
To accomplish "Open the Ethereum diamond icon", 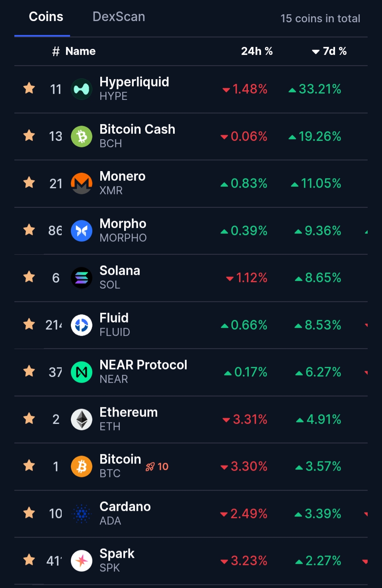I will (82, 419).
